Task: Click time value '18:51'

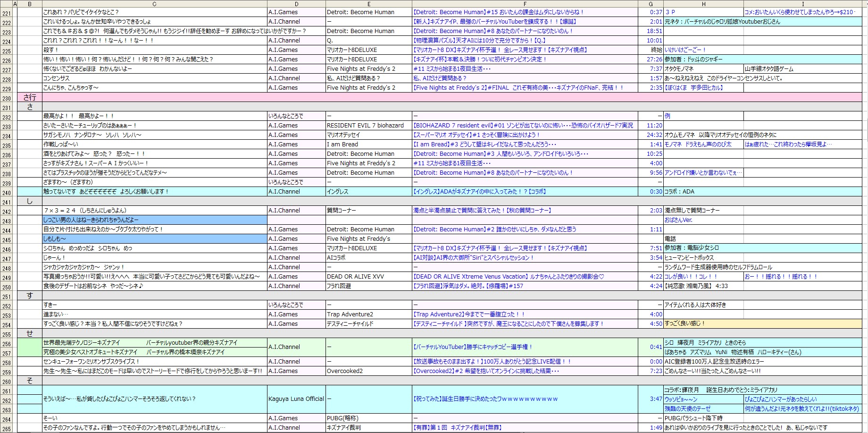Action: 654,31
